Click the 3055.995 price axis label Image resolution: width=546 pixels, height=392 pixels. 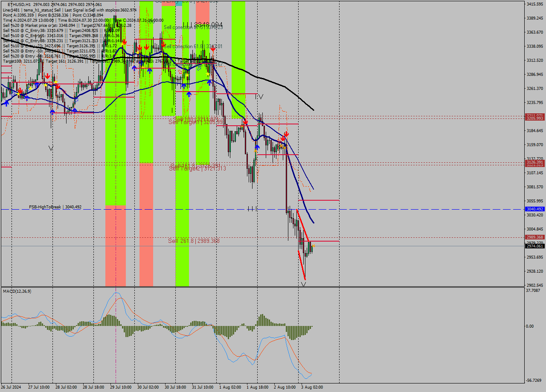(x=534, y=201)
